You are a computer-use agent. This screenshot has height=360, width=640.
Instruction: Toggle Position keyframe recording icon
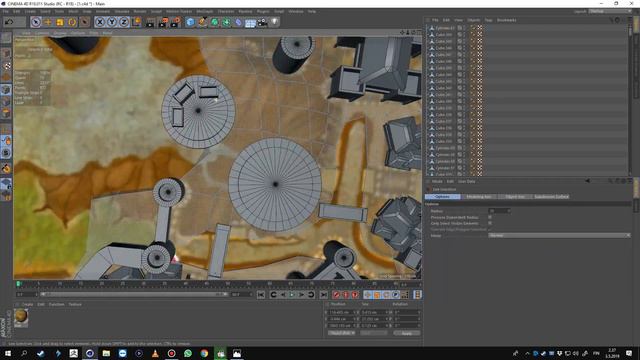pyautogui.click(x=367, y=295)
